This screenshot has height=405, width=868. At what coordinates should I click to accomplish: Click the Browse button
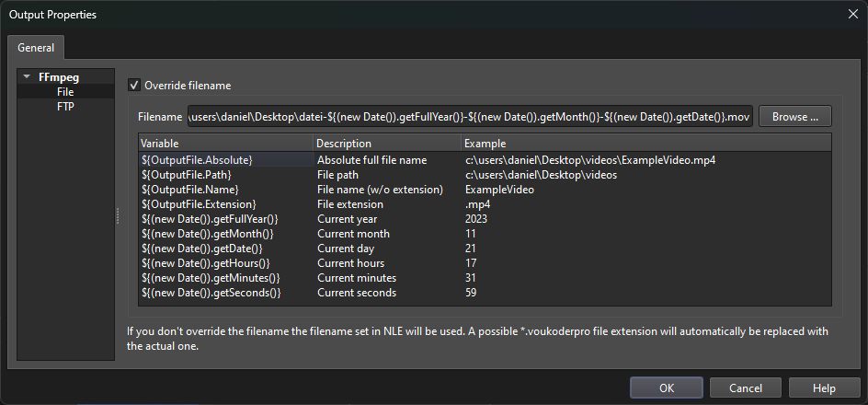tap(794, 117)
